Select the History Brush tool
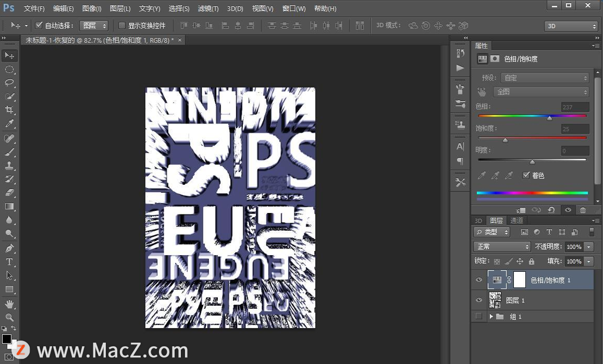 tap(9, 179)
